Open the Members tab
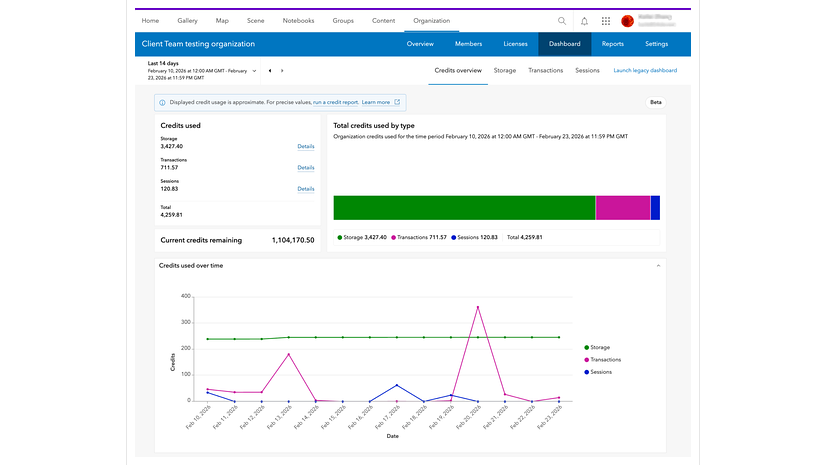Viewport: 826px width, 465px height. click(x=468, y=44)
